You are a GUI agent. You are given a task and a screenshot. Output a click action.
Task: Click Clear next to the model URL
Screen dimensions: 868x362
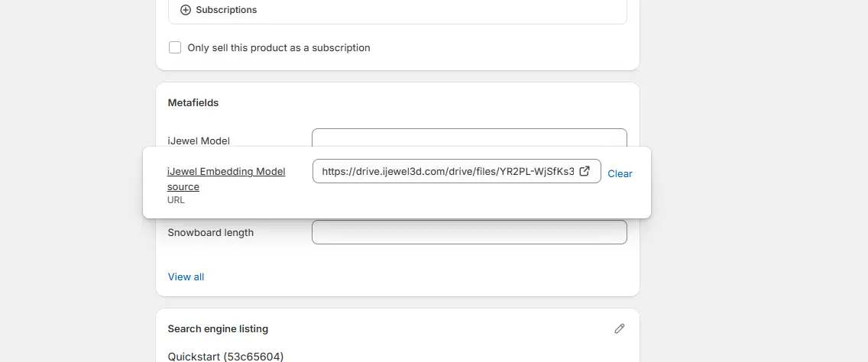620,174
